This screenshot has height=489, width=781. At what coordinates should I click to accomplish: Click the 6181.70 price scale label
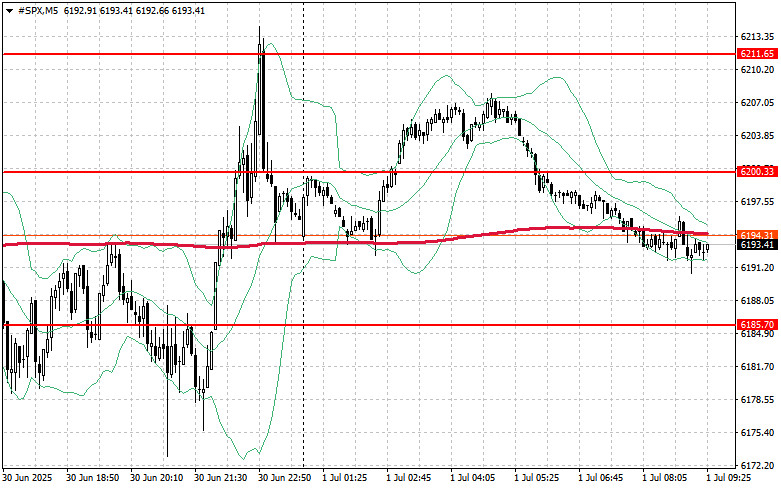click(756, 367)
